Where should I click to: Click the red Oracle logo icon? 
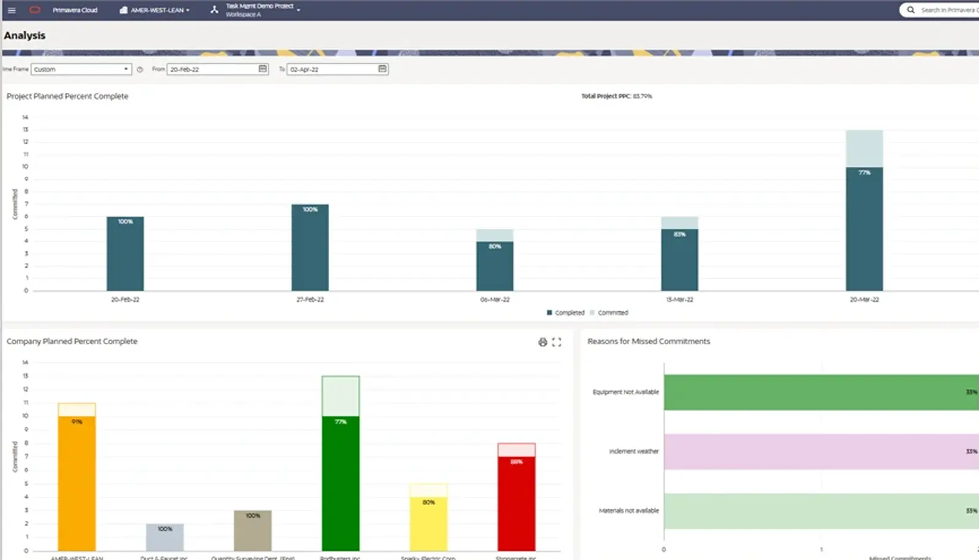click(35, 10)
